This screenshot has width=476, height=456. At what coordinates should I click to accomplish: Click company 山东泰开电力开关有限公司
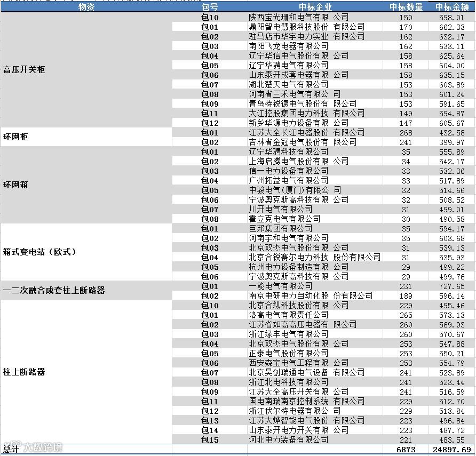(x=299, y=430)
